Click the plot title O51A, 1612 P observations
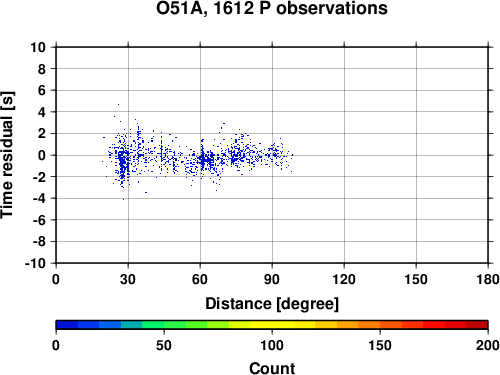500x375 pixels. point(272,9)
